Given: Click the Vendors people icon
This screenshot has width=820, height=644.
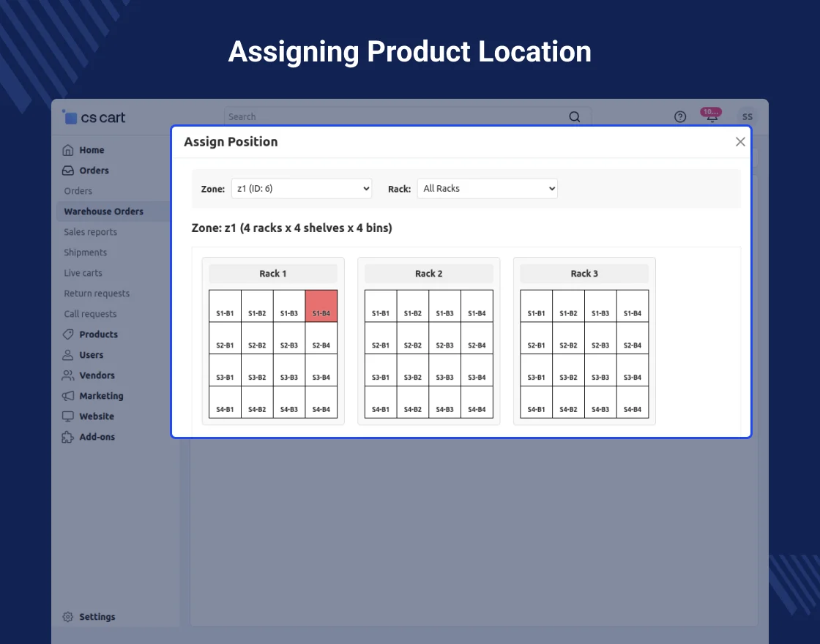Looking at the screenshot, I should [x=68, y=375].
